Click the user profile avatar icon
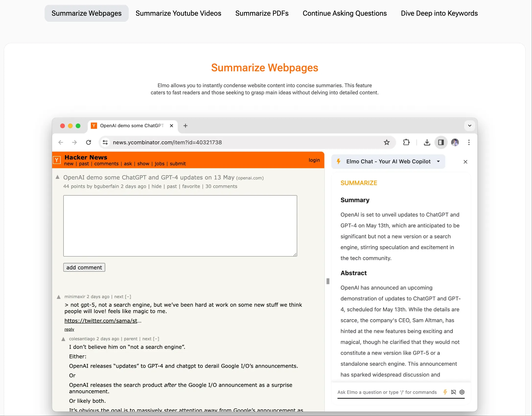 coord(455,142)
